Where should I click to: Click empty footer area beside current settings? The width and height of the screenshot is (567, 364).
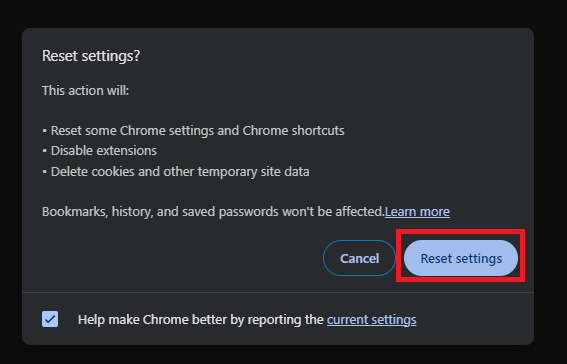(472, 320)
